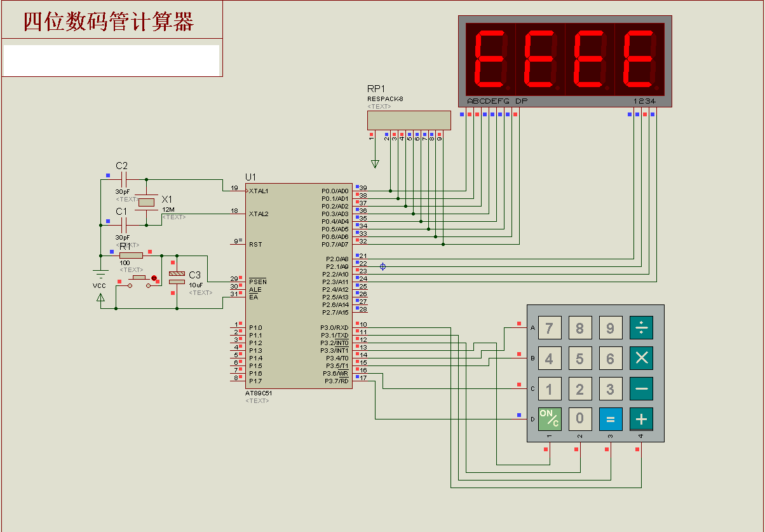Select the four-digit seven-segment display
This screenshot has width=765, height=532.
(565, 61)
